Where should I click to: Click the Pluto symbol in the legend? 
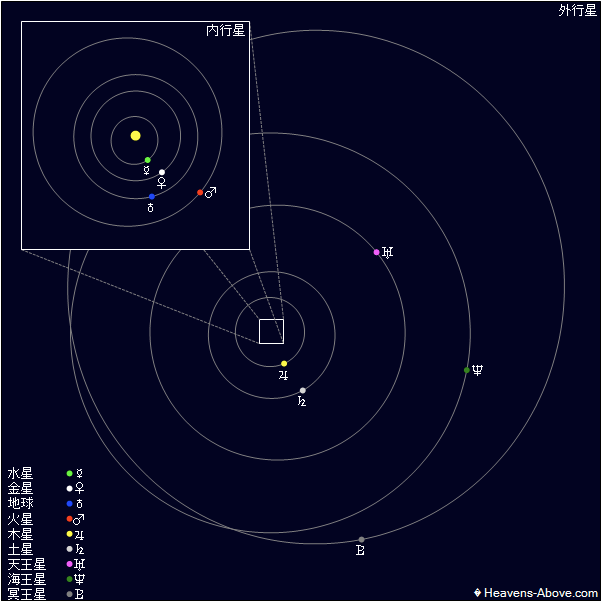click(x=79, y=594)
